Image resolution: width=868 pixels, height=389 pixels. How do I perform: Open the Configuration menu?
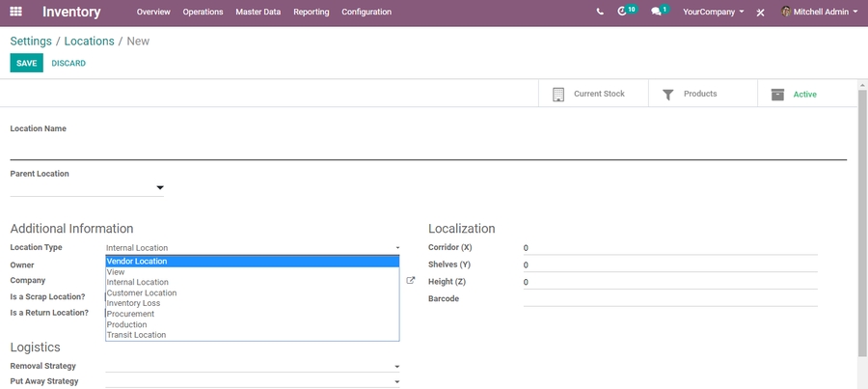click(366, 12)
